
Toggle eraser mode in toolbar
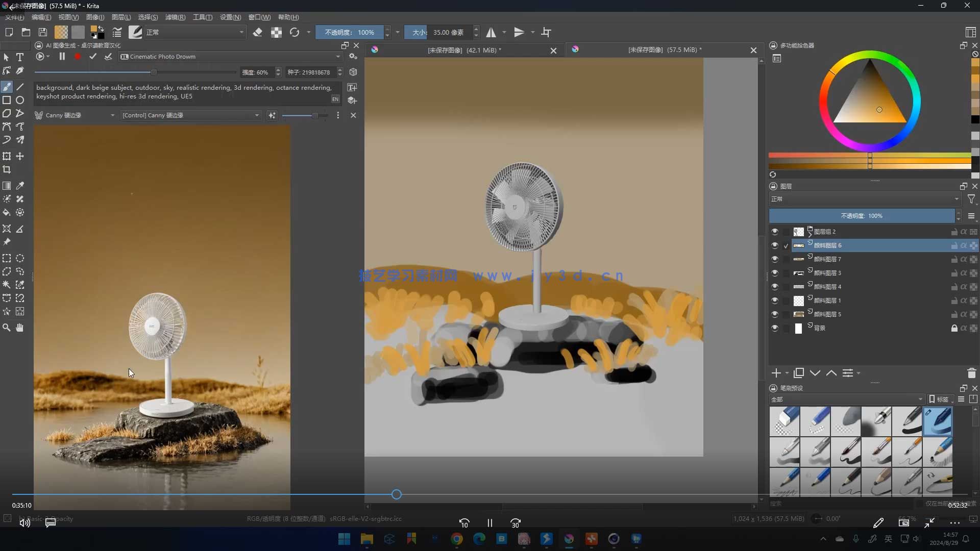258,32
